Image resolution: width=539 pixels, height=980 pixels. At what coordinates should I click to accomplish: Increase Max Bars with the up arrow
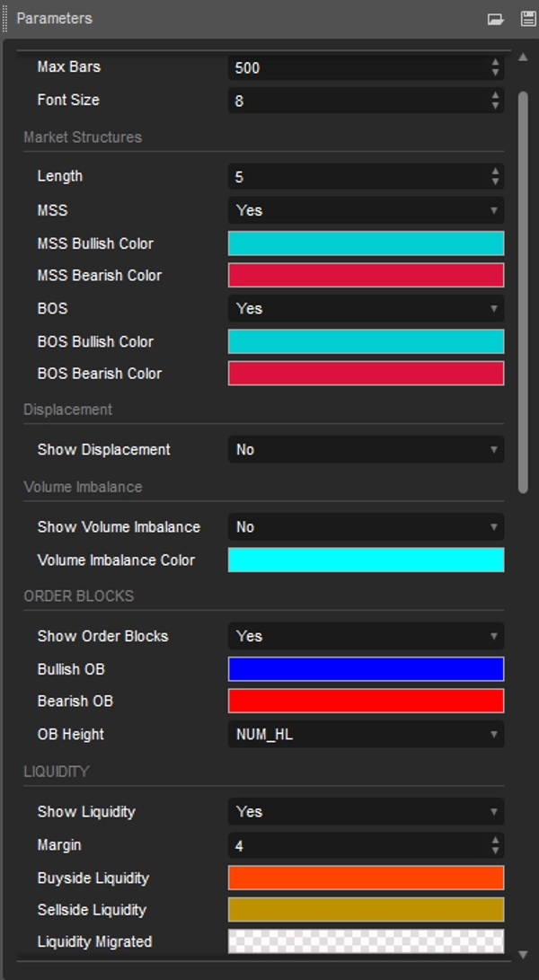(x=495, y=63)
